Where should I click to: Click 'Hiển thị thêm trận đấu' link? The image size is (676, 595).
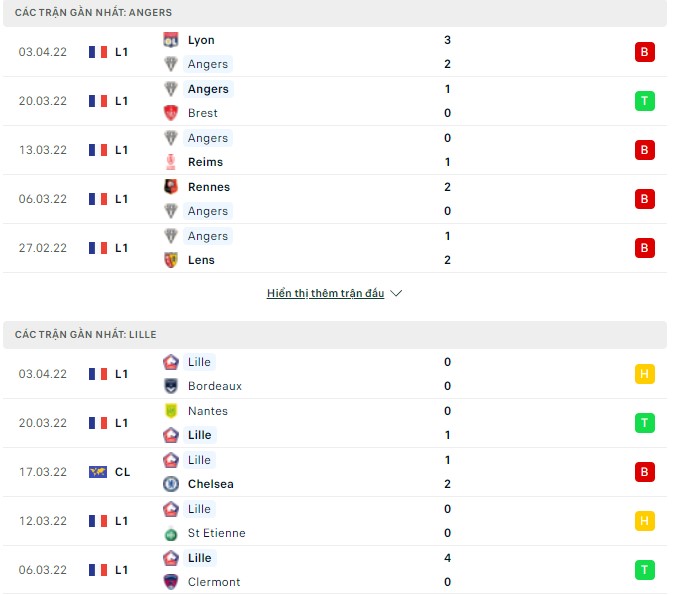pyautogui.click(x=325, y=294)
